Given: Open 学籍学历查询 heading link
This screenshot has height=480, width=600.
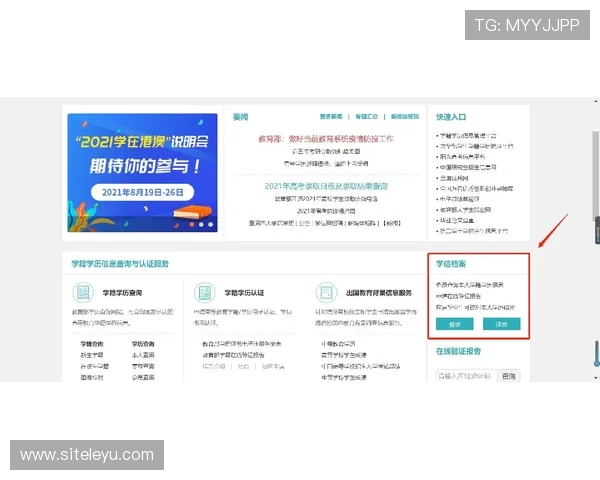Looking at the screenshot, I should (x=122, y=293).
